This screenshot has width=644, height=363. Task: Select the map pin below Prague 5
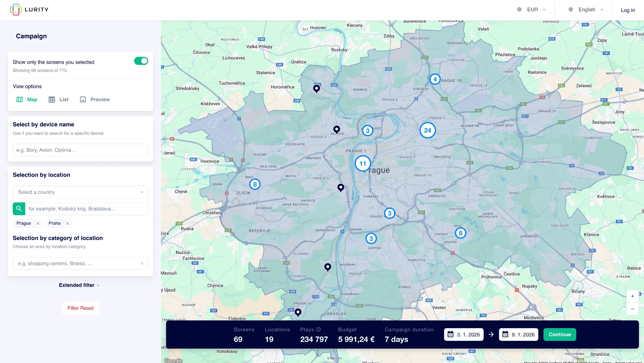[341, 188]
